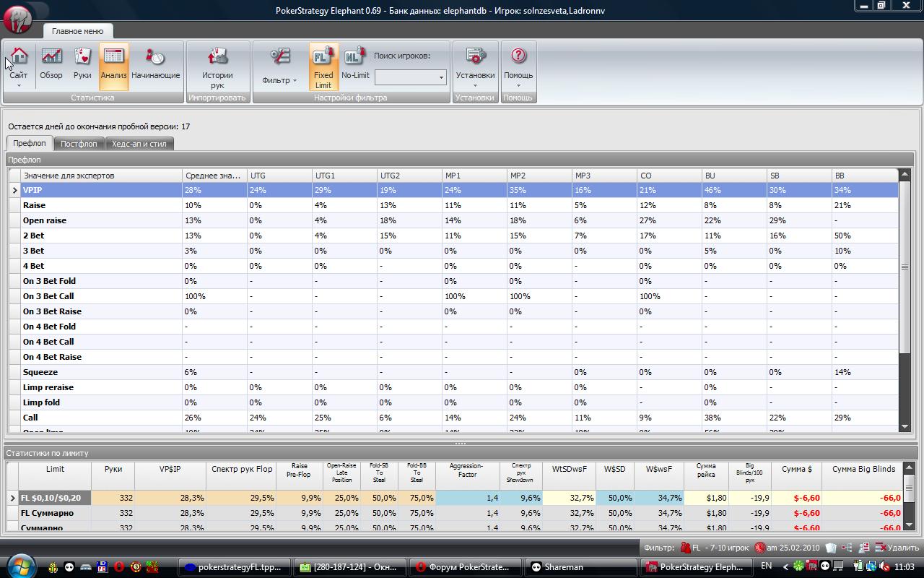The height and width of the screenshot is (578, 924).
Task: Open the Начинающие beginners icon
Action: tap(155, 56)
